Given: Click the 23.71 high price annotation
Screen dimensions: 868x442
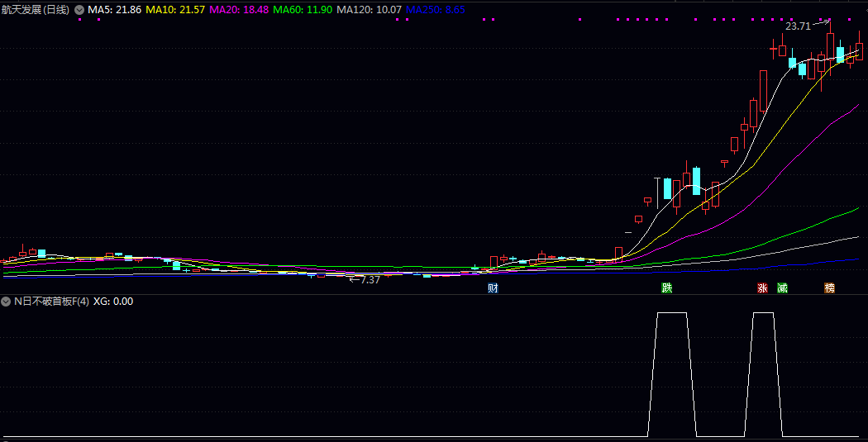Looking at the screenshot, I should point(798,26).
